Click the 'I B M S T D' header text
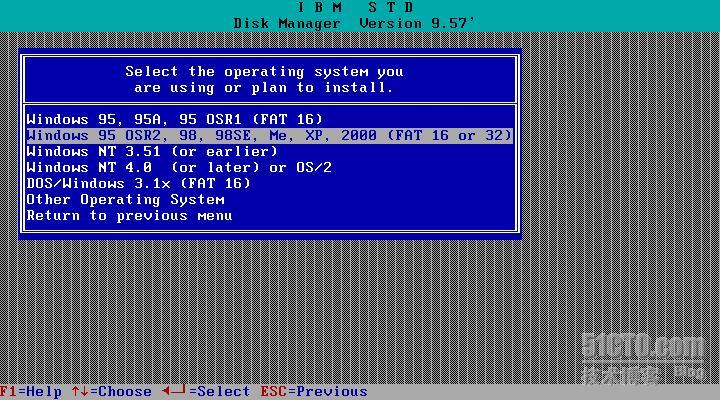 click(x=355, y=7)
